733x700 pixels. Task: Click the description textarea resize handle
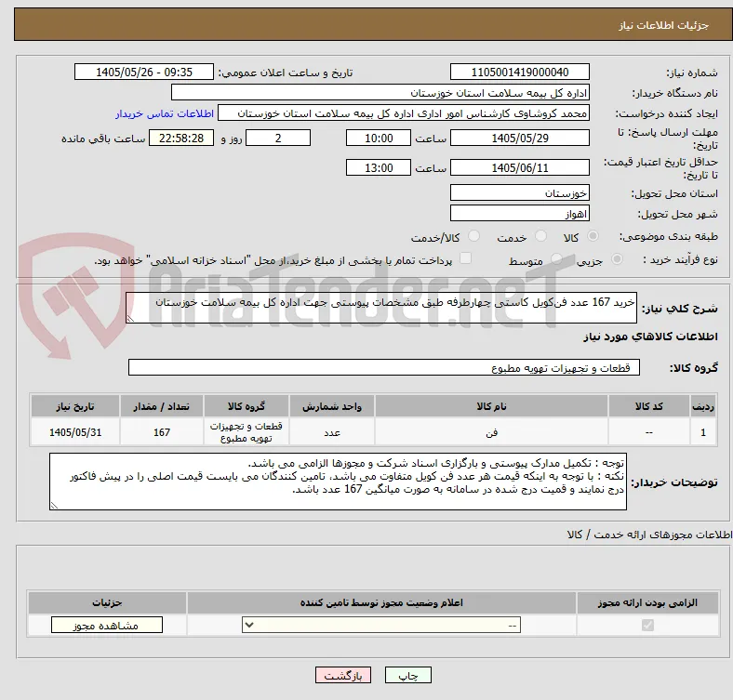pyautogui.click(x=130, y=319)
